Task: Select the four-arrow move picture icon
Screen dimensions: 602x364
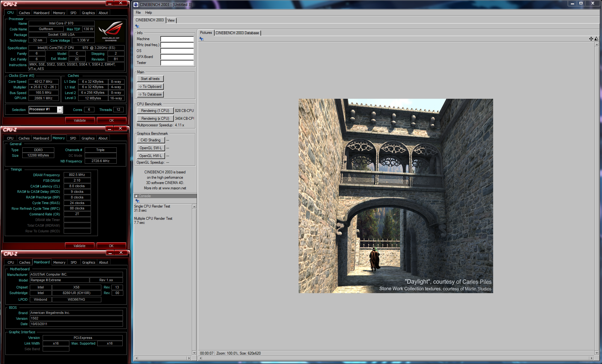Action: (x=591, y=39)
